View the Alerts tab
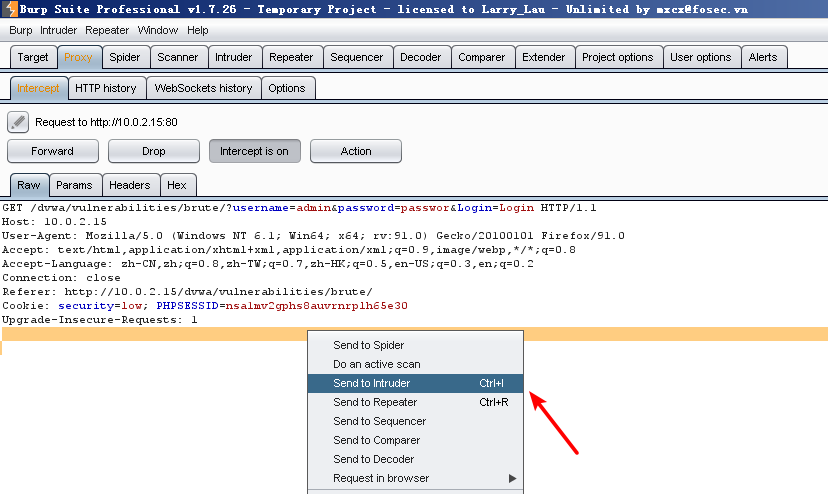Viewport: 828px width, 494px height. pyautogui.click(x=763, y=57)
